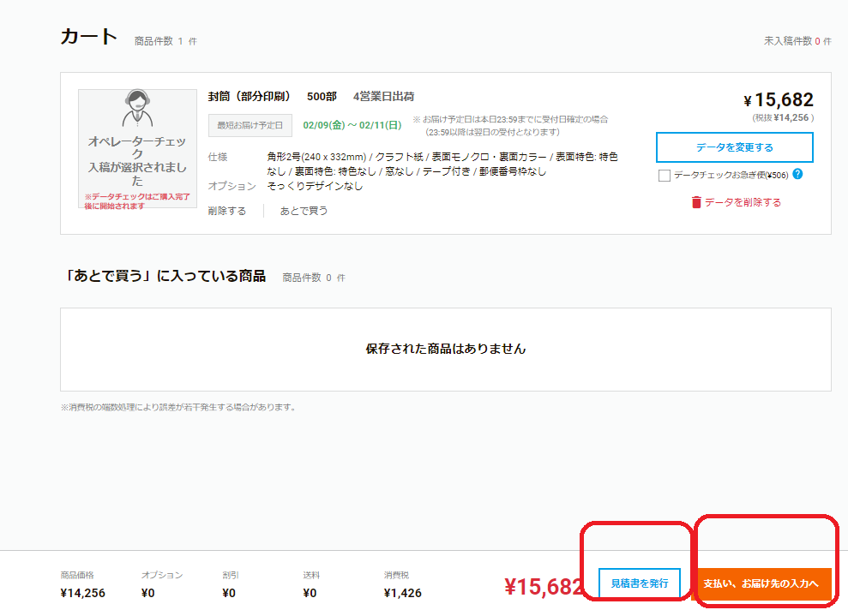
Task: Click the blue question mark help icon
Action: point(797,174)
